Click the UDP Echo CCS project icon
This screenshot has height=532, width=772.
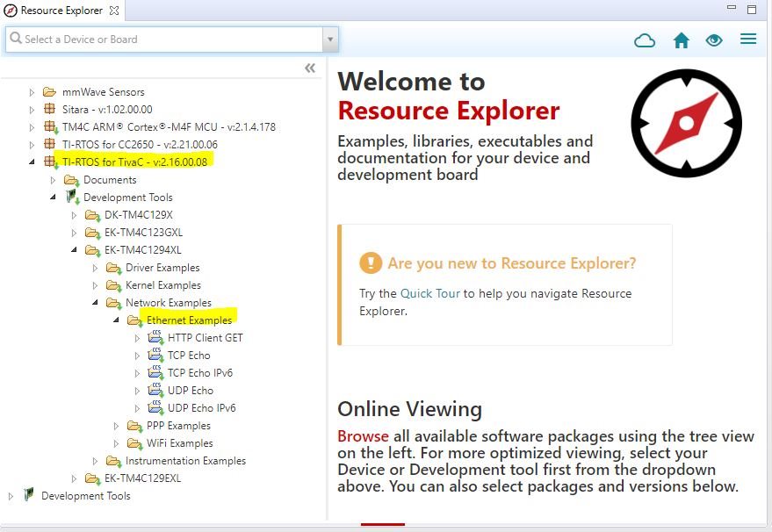click(x=155, y=391)
